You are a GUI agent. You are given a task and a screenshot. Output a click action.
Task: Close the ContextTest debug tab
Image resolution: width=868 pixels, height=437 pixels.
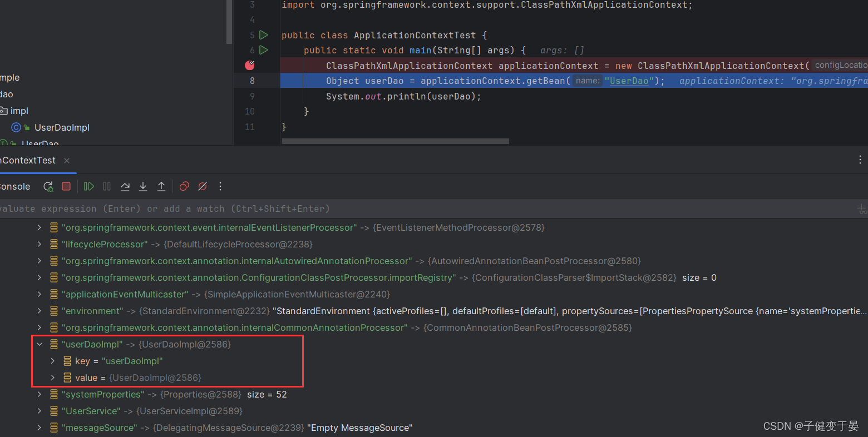[x=67, y=161]
